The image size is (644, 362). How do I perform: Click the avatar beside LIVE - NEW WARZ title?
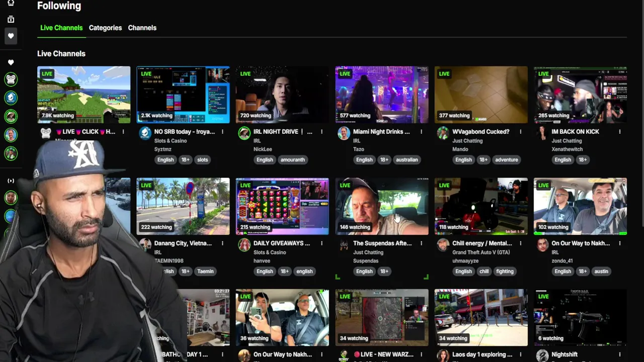344,355
